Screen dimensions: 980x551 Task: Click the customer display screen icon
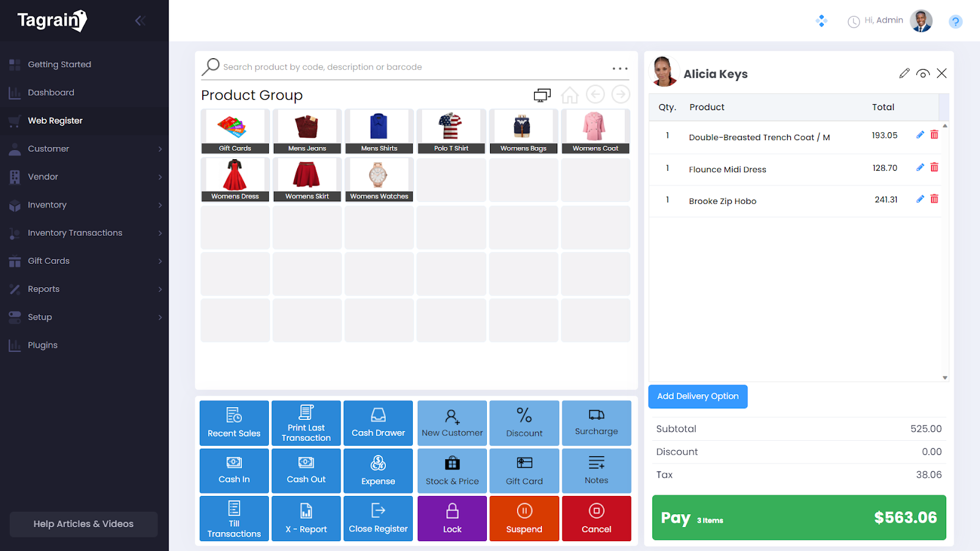click(x=541, y=95)
